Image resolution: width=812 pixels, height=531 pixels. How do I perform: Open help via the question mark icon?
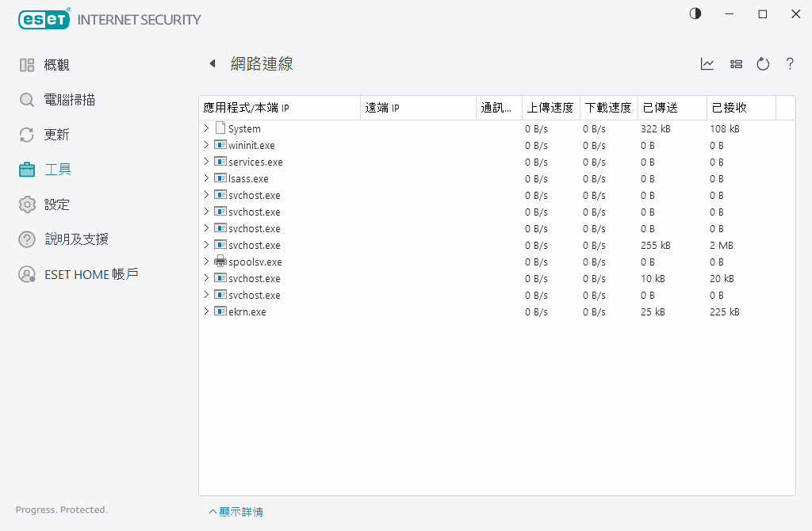[x=790, y=64]
